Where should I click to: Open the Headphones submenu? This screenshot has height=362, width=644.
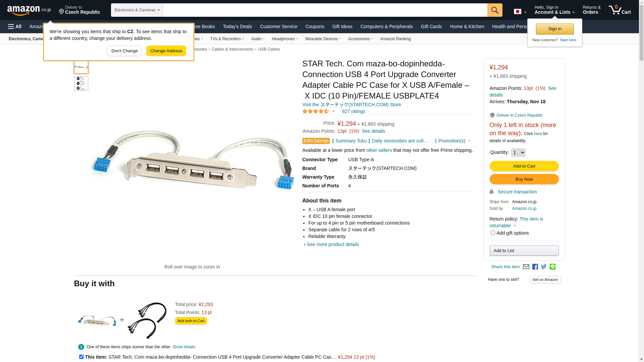(x=285, y=39)
